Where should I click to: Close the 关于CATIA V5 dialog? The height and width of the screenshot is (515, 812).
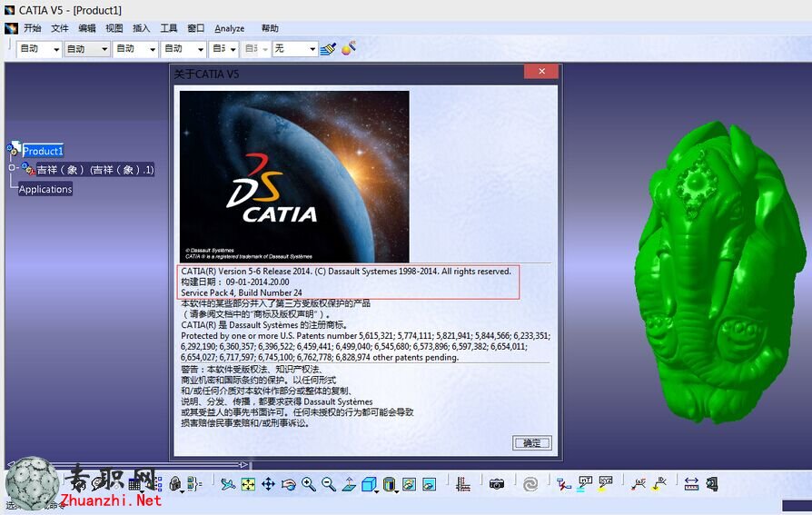pyautogui.click(x=541, y=71)
